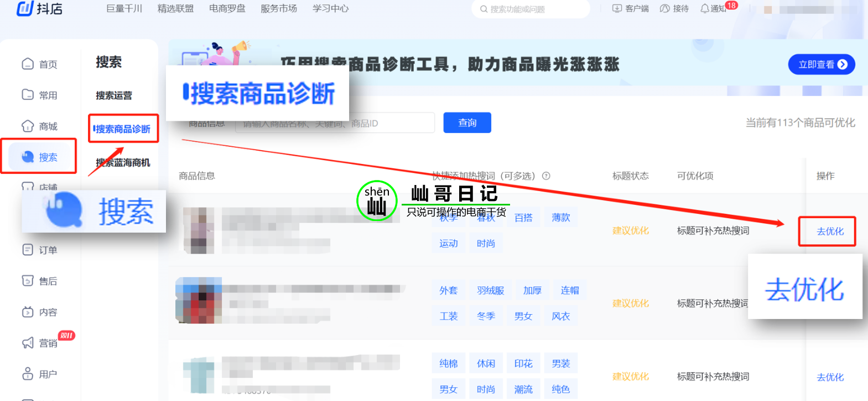Click the user avatar at top right
This screenshot has width=868, height=401.
click(768, 9)
